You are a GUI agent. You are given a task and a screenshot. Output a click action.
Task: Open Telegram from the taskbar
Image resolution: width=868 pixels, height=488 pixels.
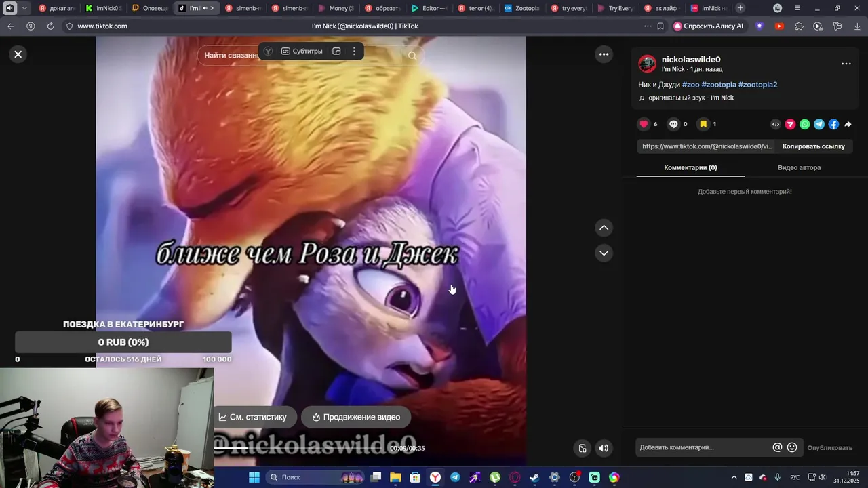[455, 477]
